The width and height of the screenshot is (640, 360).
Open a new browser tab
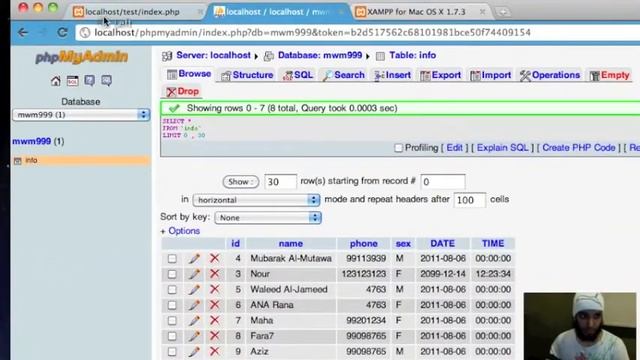pyautogui.click(x=503, y=12)
